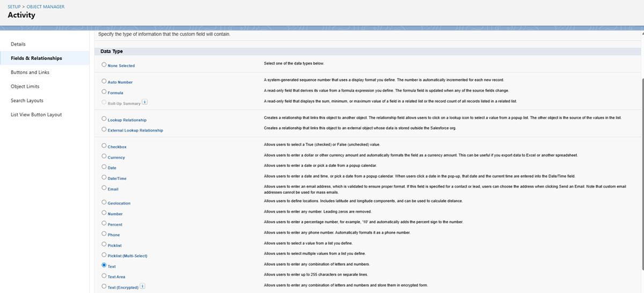This screenshot has height=293, width=644.
Task: Open Search Layouts in sidebar
Action: pos(27,100)
